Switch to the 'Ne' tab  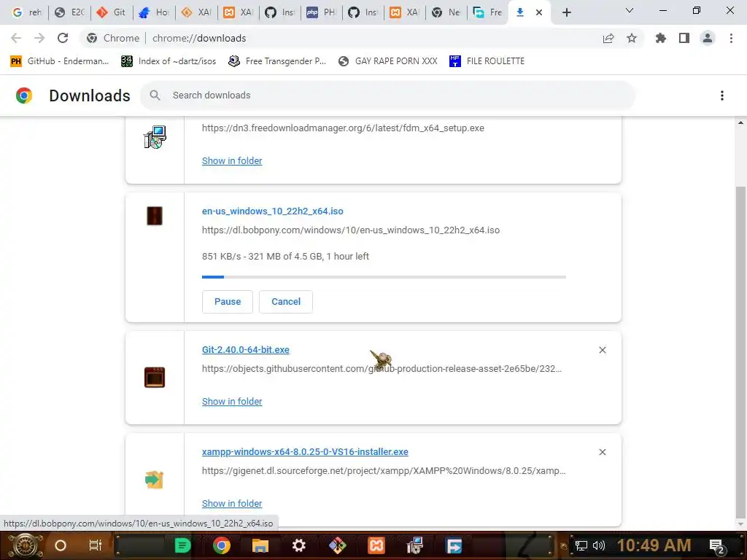446,12
